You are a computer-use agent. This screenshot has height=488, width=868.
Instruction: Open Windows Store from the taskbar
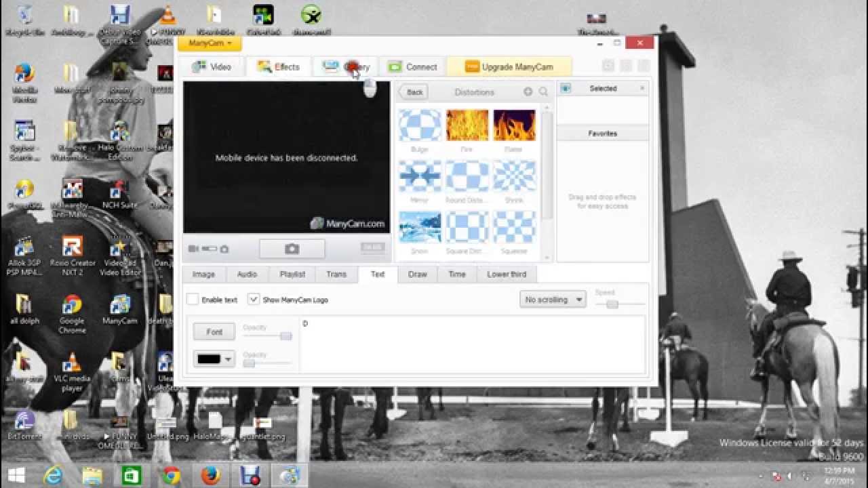131,475
